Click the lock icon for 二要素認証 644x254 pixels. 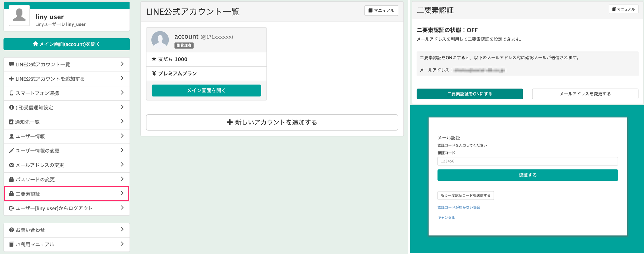(x=11, y=194)
